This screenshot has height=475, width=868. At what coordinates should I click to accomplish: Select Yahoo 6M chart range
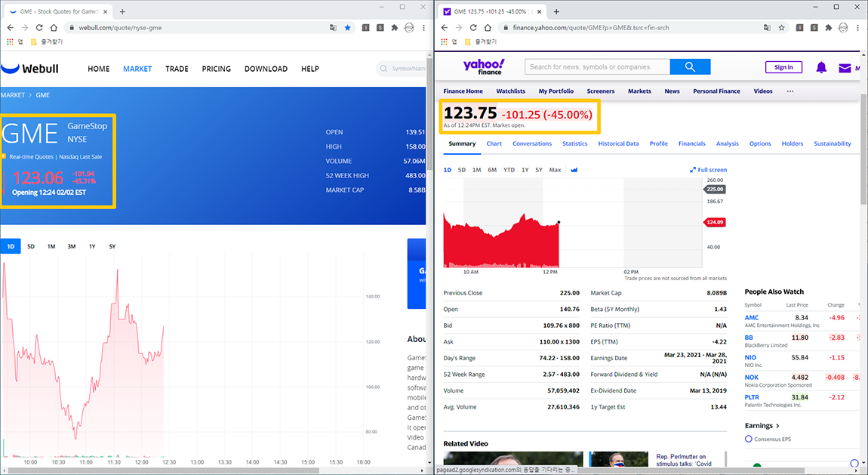click(492, 170)
